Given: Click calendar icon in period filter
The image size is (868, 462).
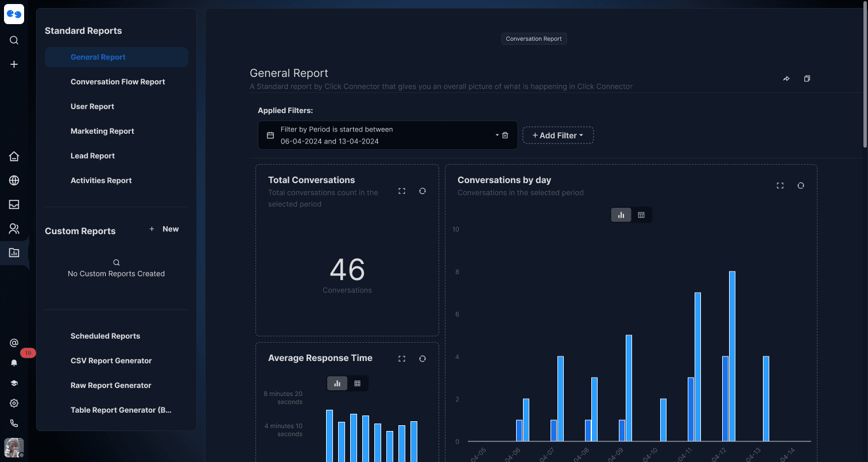Looking at the screenshot, I should [x=270, y=135].
